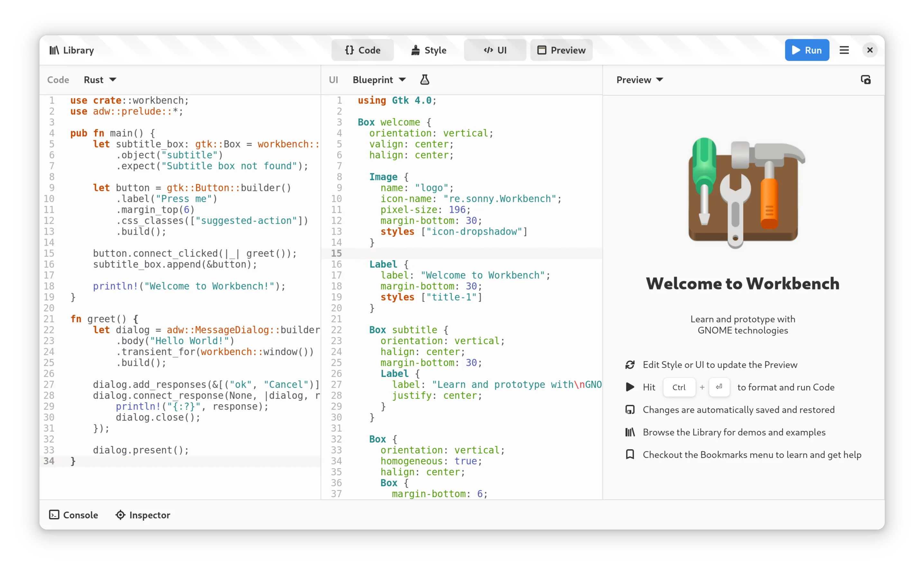Click the refresh icon beside Edit Style
This screenshot has height=573, width=924.
pyautogui.click(x=630, y=365)
